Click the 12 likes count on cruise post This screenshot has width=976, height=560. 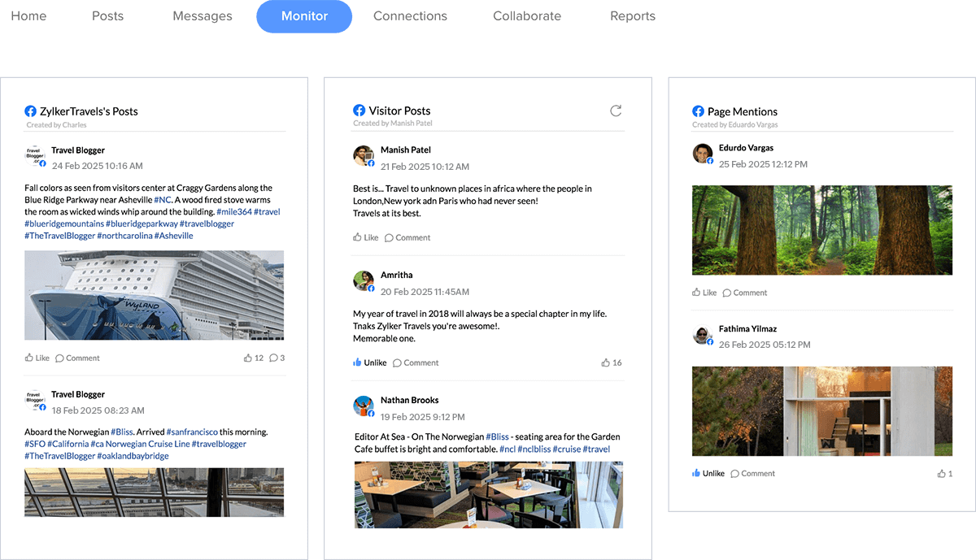(x=253, y=358)
